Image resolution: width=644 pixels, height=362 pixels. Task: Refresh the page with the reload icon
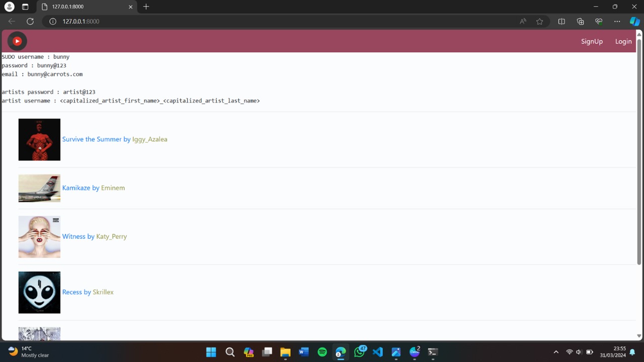(x=30, y=21)
